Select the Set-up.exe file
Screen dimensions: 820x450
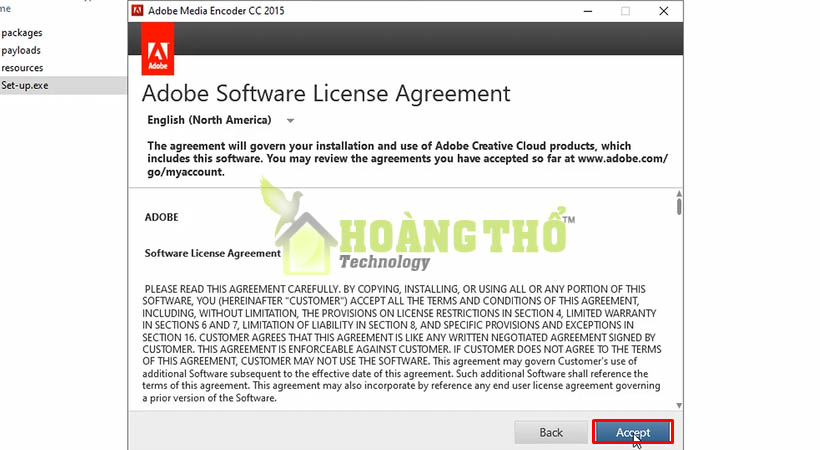[26, 85]
